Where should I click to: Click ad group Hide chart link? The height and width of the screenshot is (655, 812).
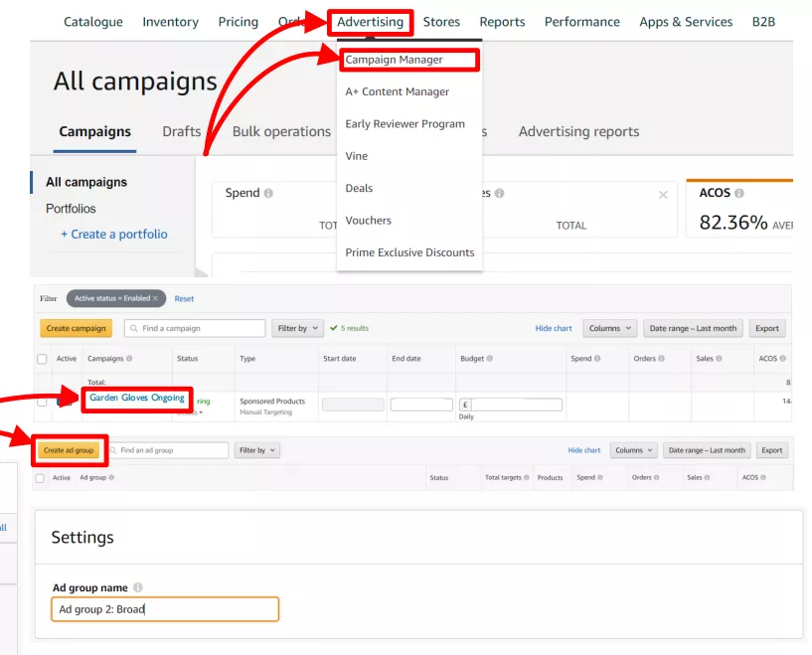click(x=584, y=450)
